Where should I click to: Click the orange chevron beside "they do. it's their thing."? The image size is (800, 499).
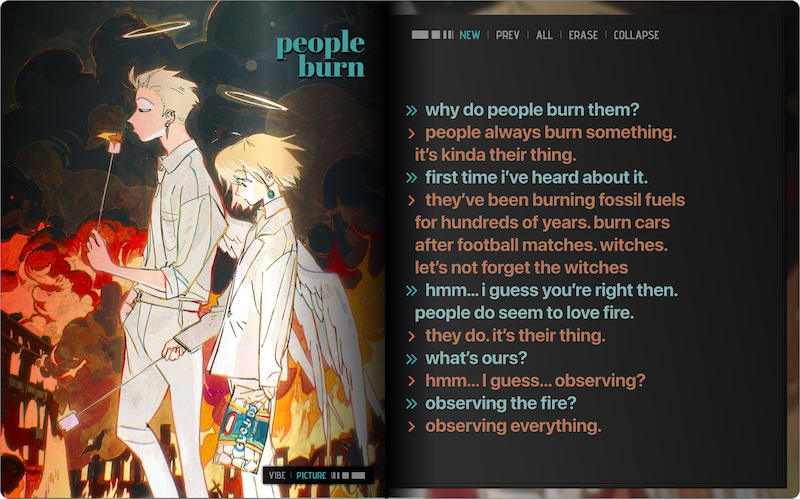tap(411, 336)
